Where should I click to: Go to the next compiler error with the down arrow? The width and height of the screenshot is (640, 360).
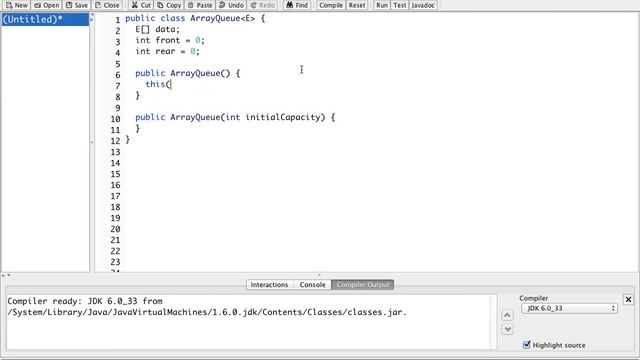point(507,329)
